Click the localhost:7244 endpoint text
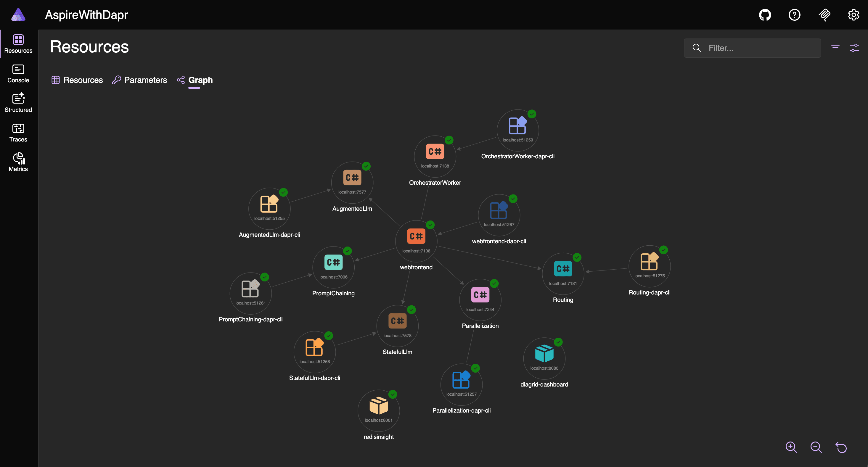The image size is (868, 467). 480,310
